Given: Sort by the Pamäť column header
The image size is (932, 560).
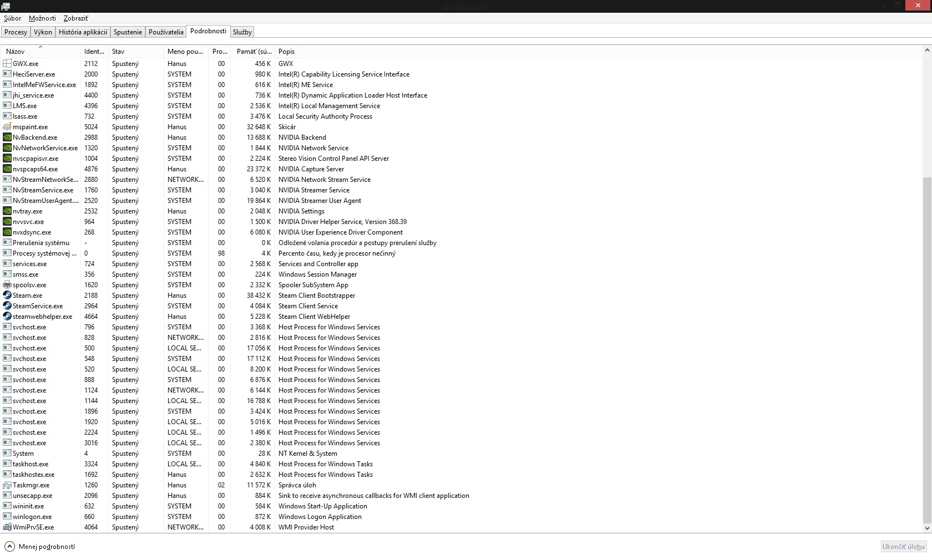Looking at the screenshot, I should [x=254, y=52].
